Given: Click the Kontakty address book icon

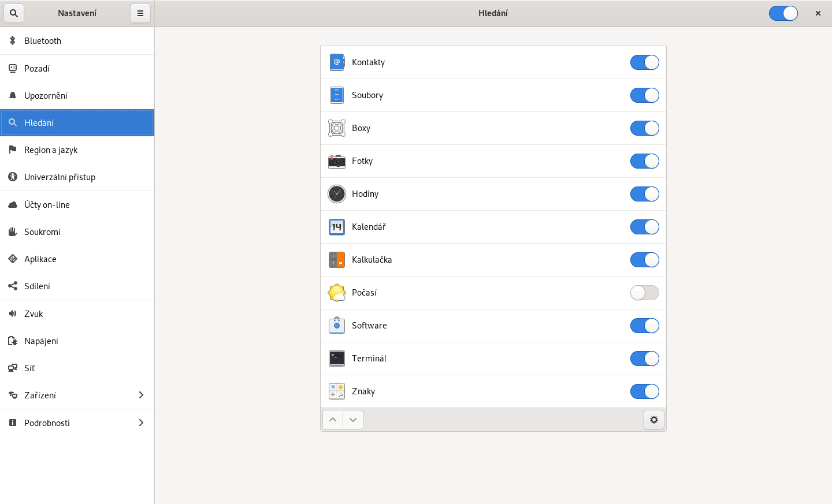Looking at the screenshot, I should click(336, 62).
